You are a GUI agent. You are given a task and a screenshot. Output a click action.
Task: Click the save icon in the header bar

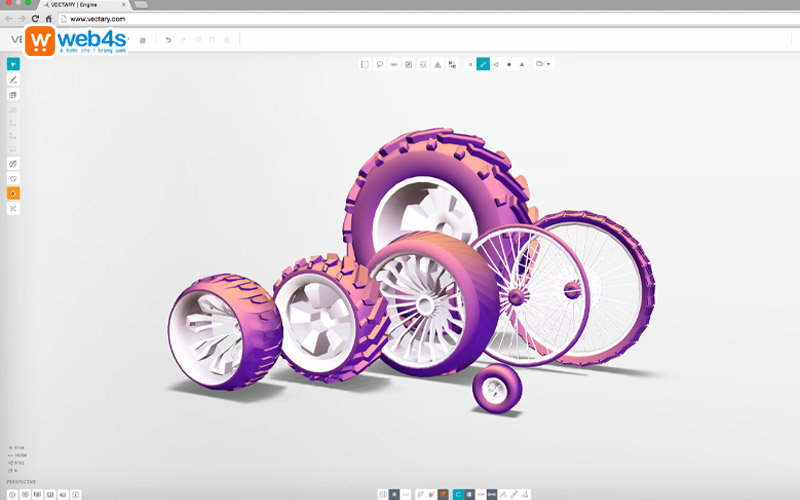[x=143, y=40]
